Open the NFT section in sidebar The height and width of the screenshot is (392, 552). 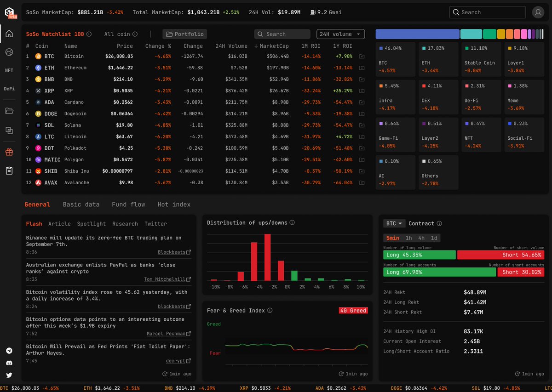pyautogui.click(x=9, y=70)
